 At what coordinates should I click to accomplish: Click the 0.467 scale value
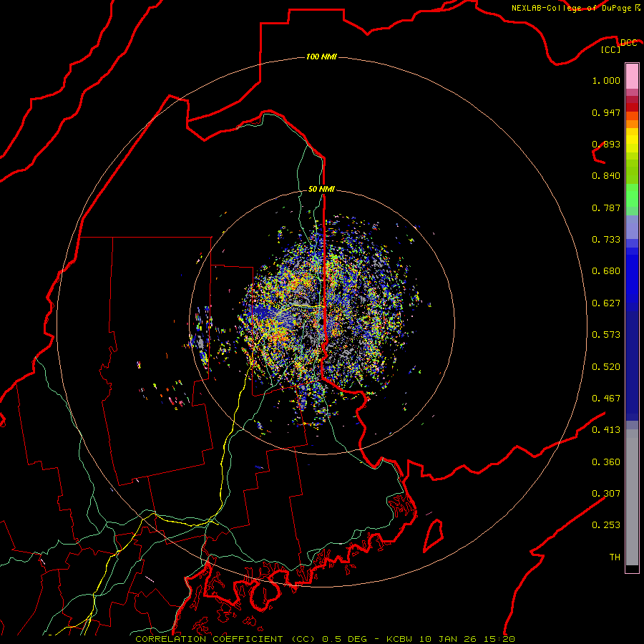pos(606,399)
